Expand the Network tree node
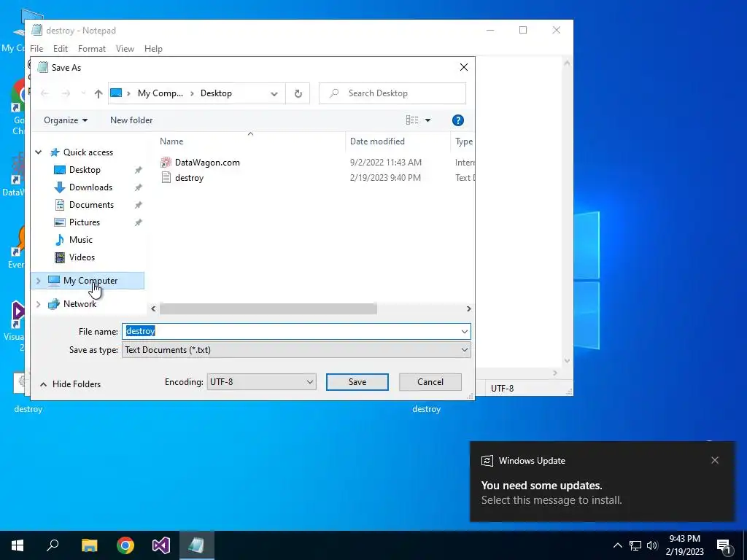747x560 pixels. (38, 304)
